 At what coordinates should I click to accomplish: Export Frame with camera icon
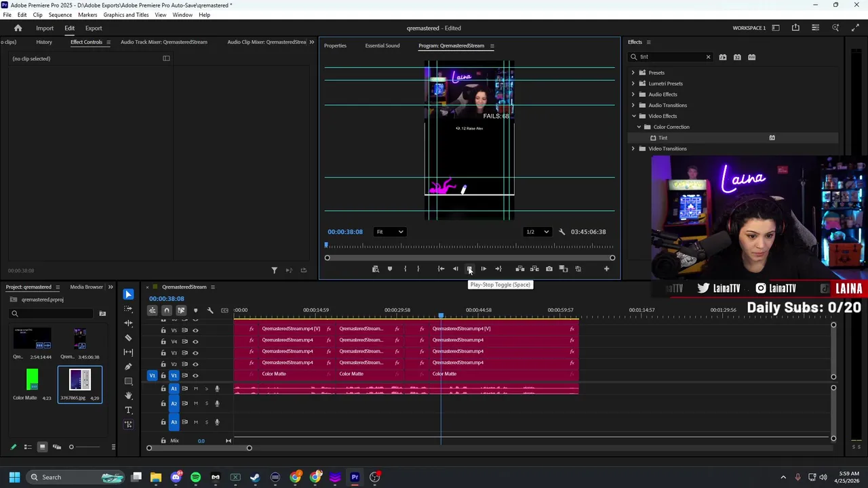tap(549, 269)
